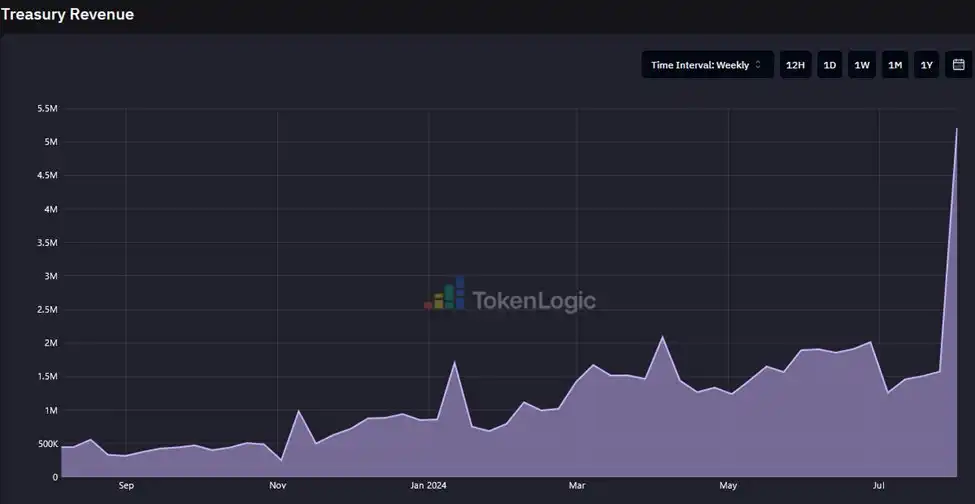Click the Treasury Revenue heading
The image size is (975, 504).
(x=67, y=15)
